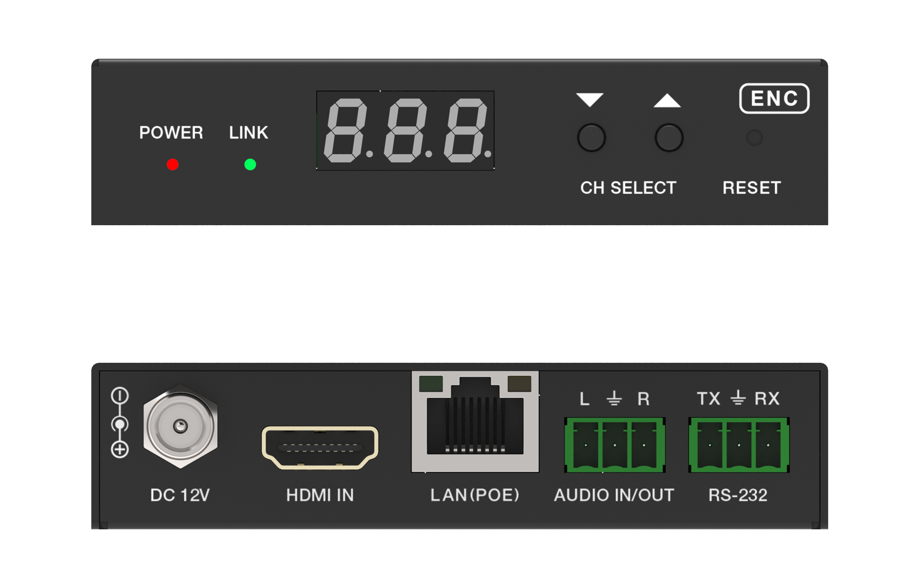Click the RS-232 ground symbol
The height and width of the screenshot is (588, 920).
pyautogui.click(x=738, y=398)
